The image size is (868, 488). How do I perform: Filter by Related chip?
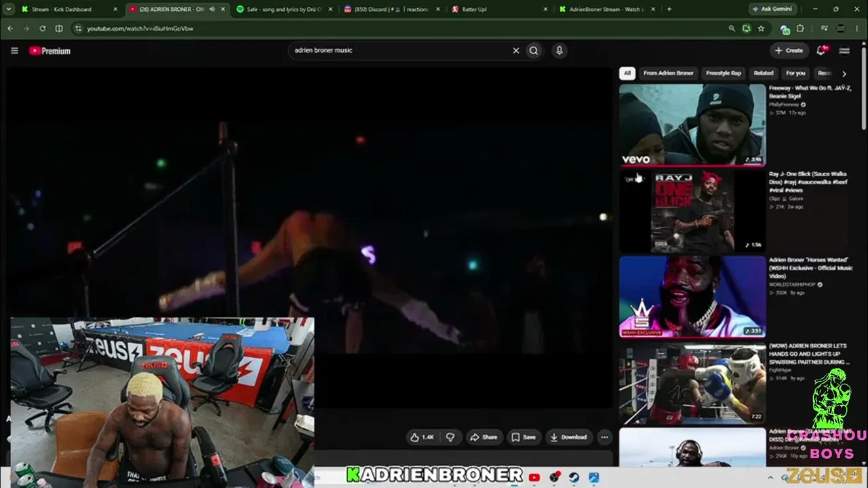[764, 73]
